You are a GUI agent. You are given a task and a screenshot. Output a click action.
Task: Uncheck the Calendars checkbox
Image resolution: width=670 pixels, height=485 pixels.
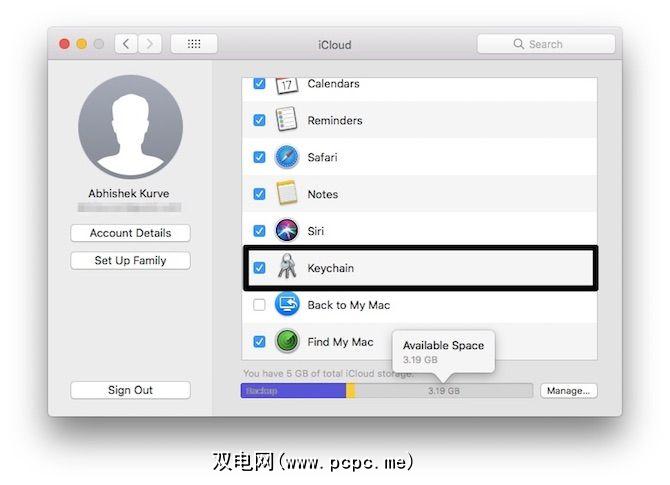(x=259, y=83)
